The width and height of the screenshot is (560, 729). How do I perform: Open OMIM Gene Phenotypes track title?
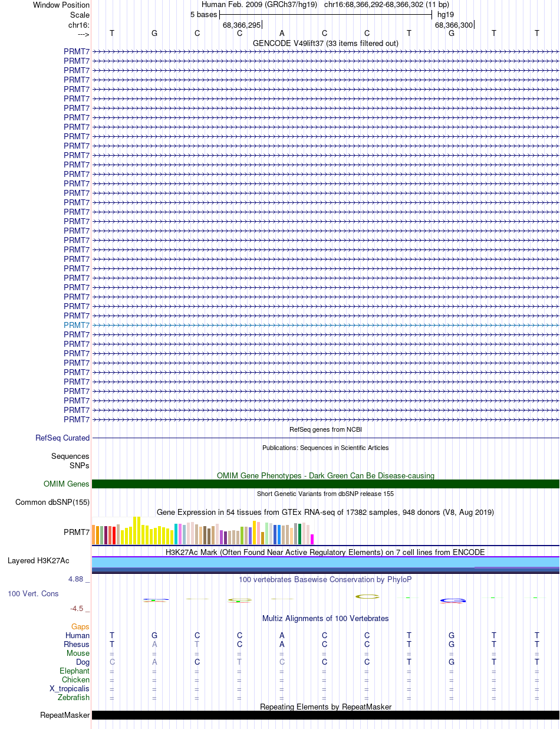[325, 475]
